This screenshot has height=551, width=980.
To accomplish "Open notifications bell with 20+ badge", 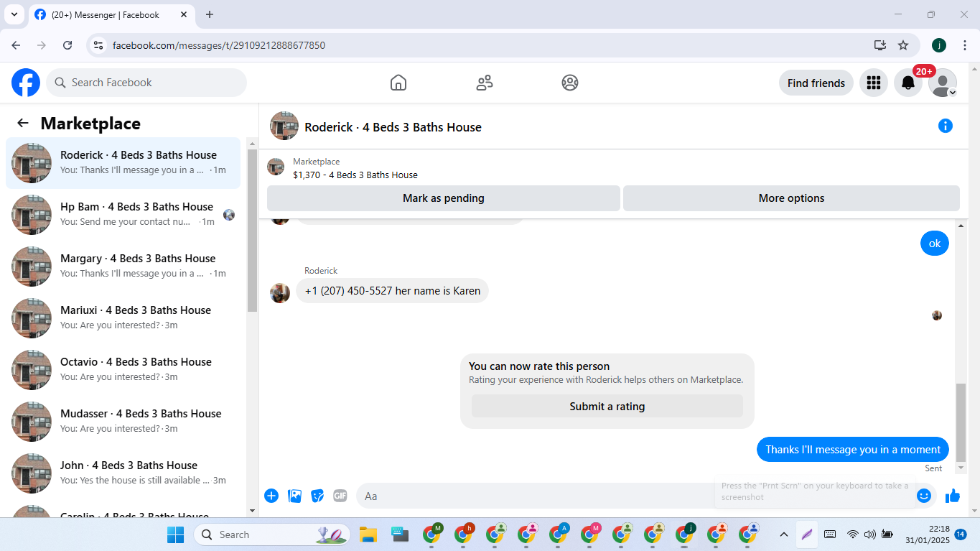I will pyautogui.click(x=908, y=83).
